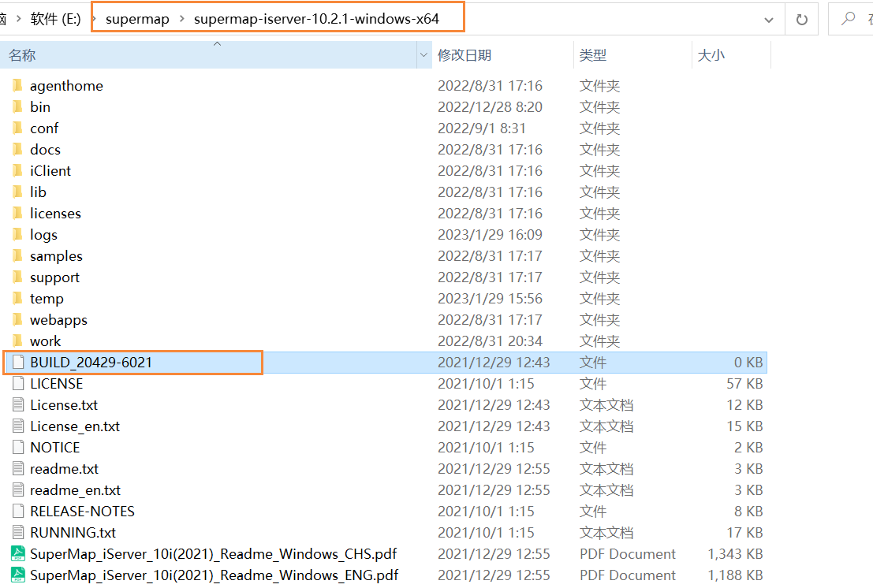Select the readme_en.txt file name
873x588 pixels.
tap(75, 490)
